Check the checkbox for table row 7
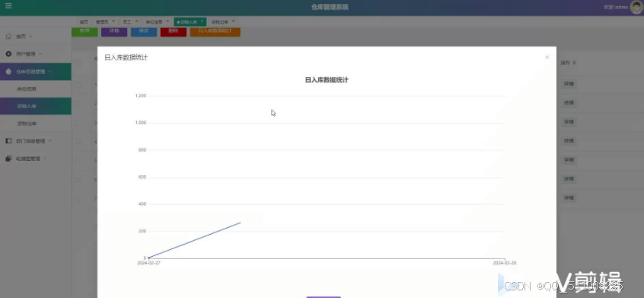The image size is (644, 298). (78, 198)
